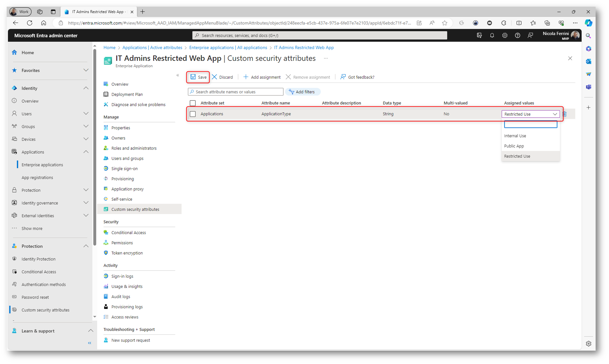
Task: Open the Overview menu item of the app
Action: pyautogui.click(x=120, y=84)
